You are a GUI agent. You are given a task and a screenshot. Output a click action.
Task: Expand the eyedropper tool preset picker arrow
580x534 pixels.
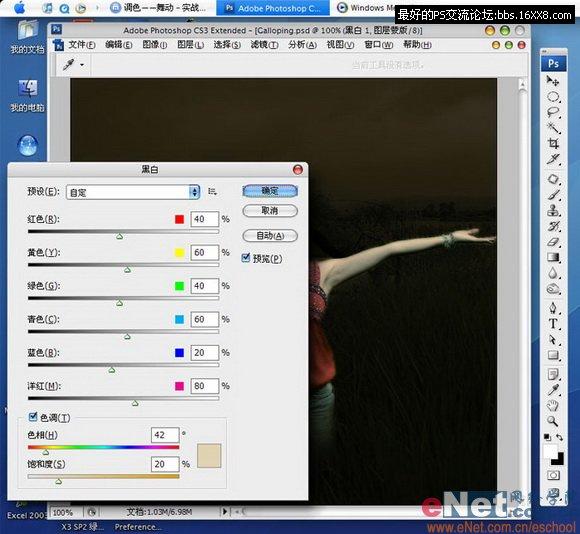pyautogui.click(x=82, y=65)
